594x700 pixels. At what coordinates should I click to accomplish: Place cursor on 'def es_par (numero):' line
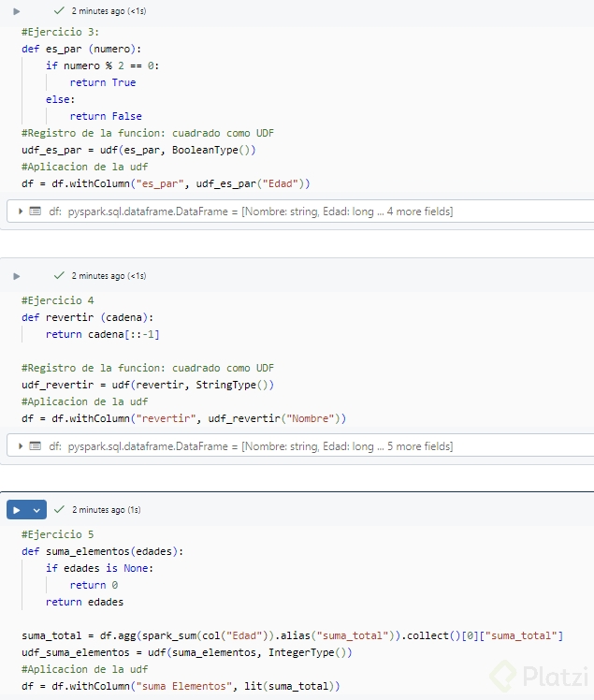(x=81, y=49)
